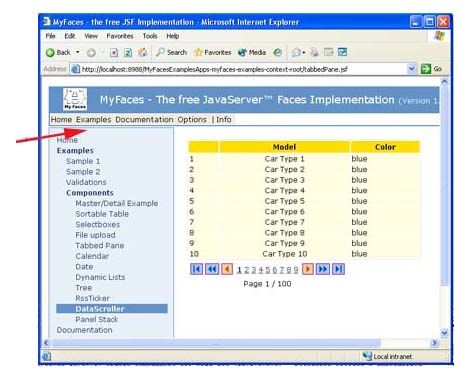The height and width of the screenshot is (368, 460).
Task: Open the Panel Stack sidebar link
Action: pyautogui.click(x=97, y=319)
